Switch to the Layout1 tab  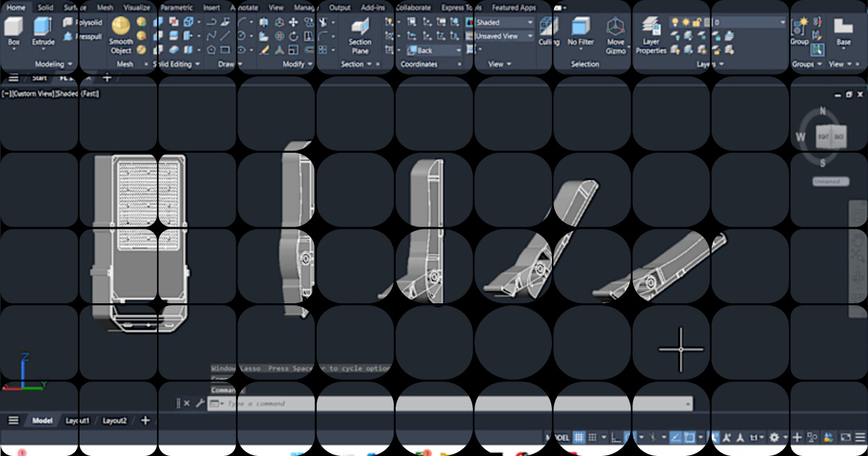pos(77,421)
